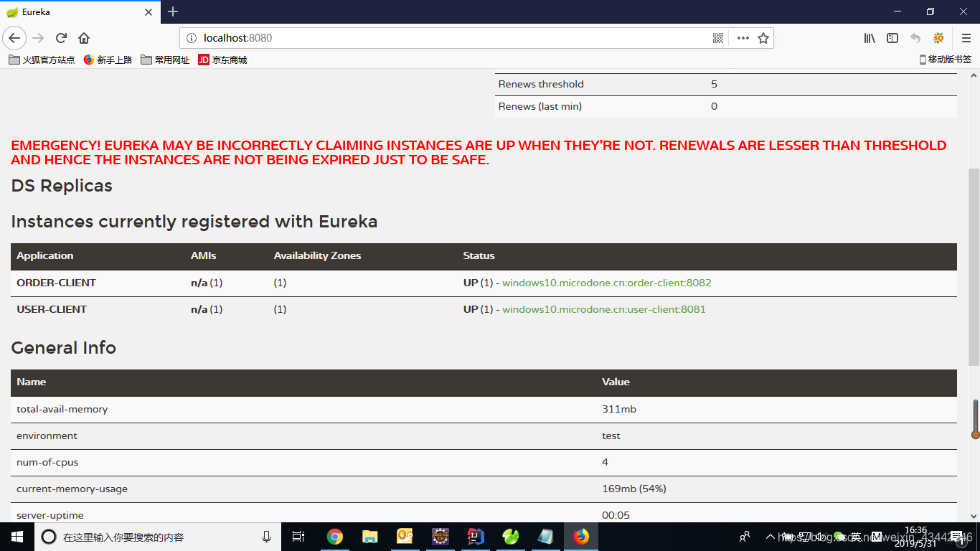Open the 常用网址 bookmark folder
This screenshot has height=551, width=980.
click(165, 60)
